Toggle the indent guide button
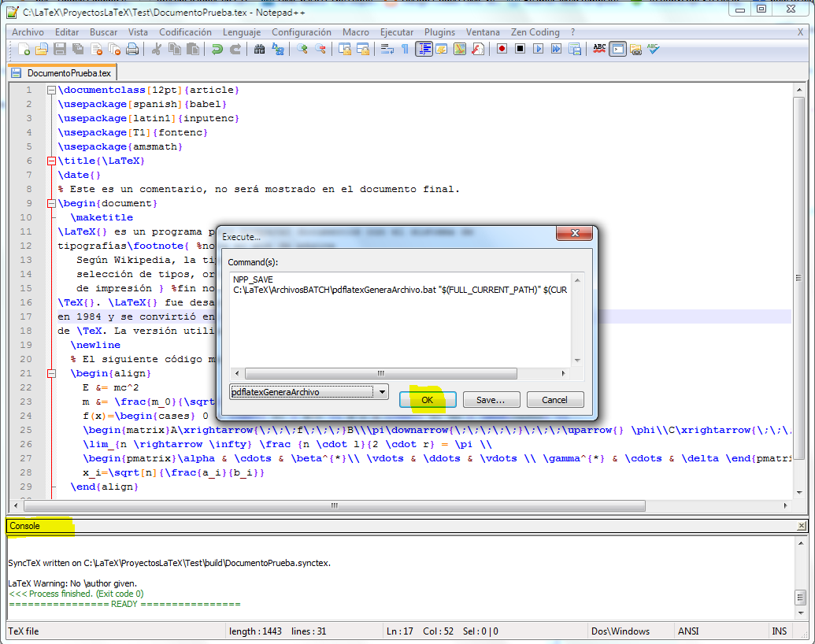The height and width of the screenshot is (644, 815). (424, 50)
